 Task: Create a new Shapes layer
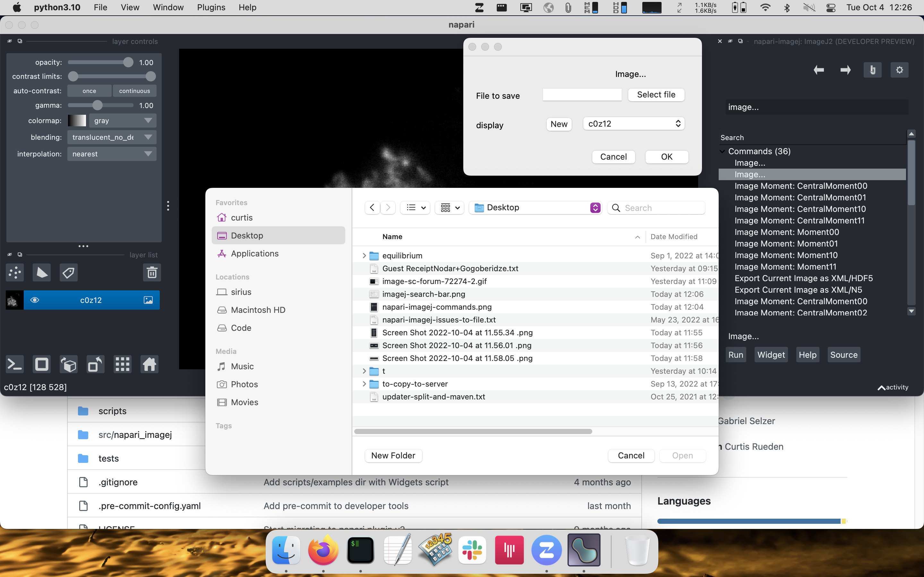pyautogui.click(x=41, y=272)
